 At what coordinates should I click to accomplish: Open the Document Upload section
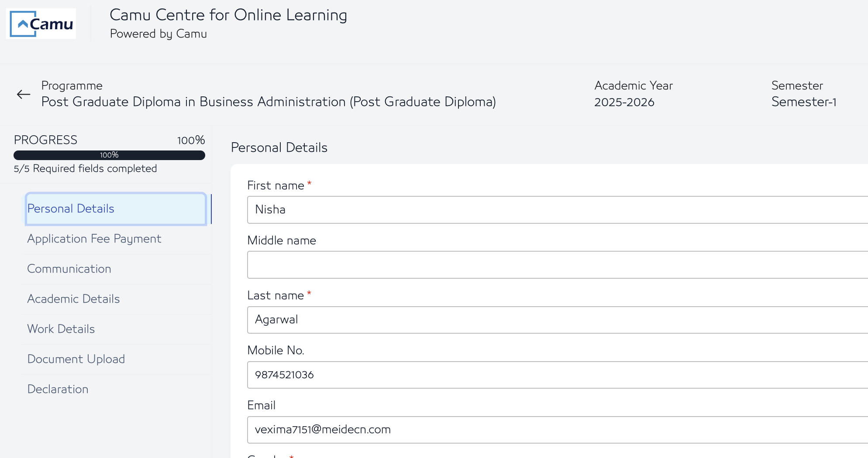pyautogui.click(x=76, y=359)
